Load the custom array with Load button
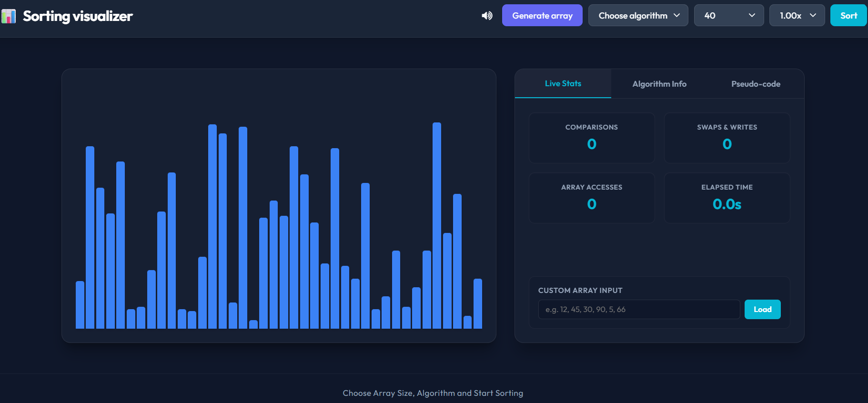The image size is (868, 403). tap(762, 309)
